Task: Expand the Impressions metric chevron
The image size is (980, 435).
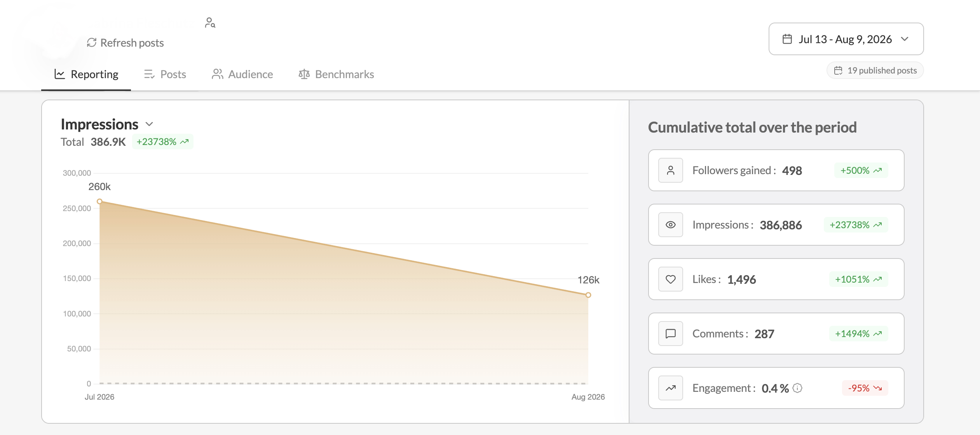Action: tap(149, 124)
